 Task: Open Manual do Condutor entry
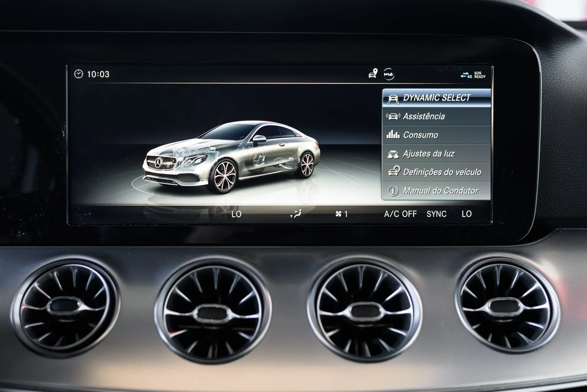tap(436, 191)
